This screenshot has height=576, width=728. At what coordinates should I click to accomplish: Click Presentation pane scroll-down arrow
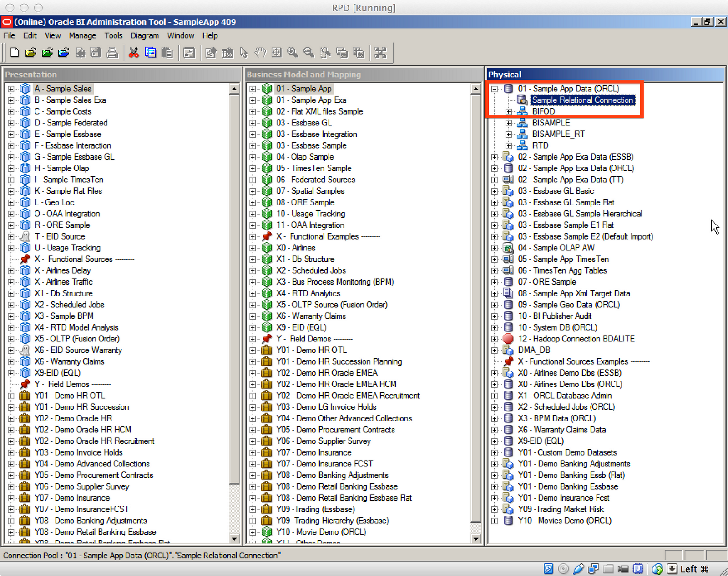pos(234,539)
